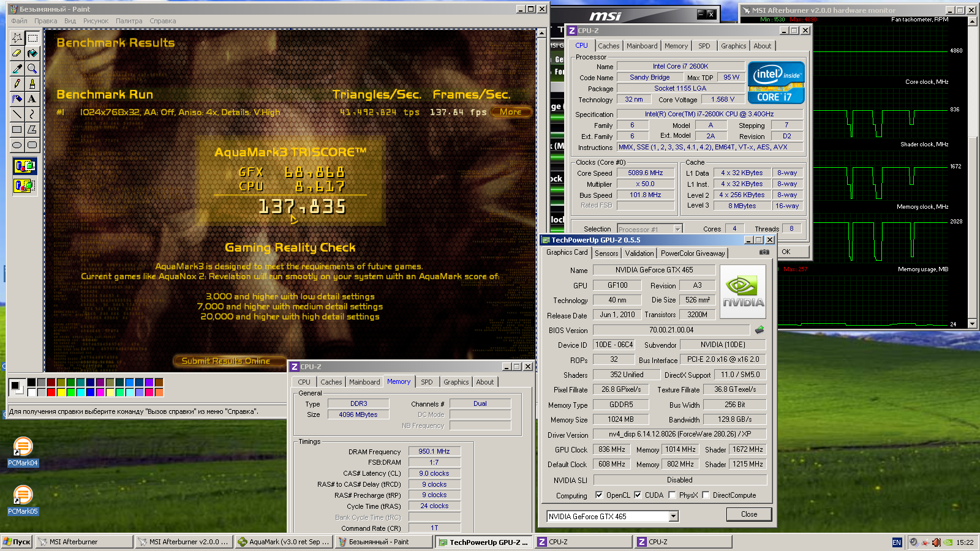This screenshot has height=551, width=980.
Task: Open the Файл menu in Paint
Action: (19, 21)
